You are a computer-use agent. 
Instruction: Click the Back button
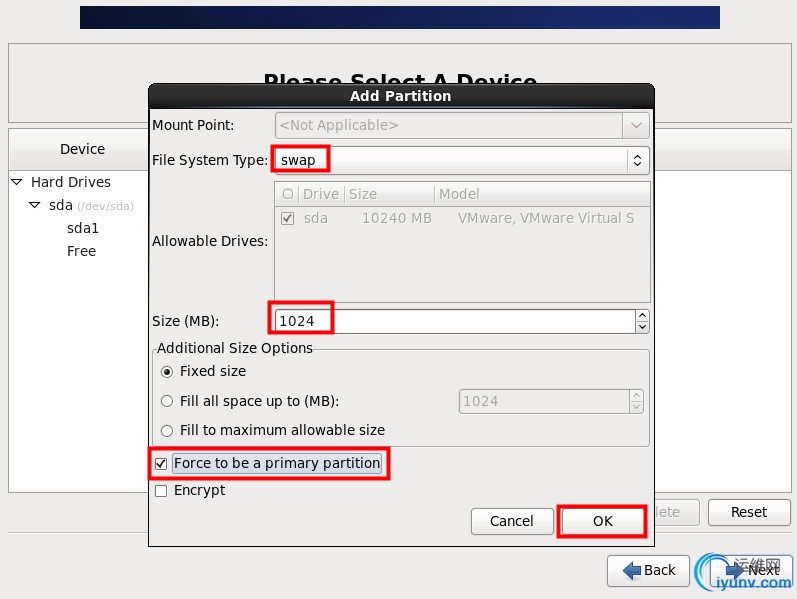coord(648,571)
